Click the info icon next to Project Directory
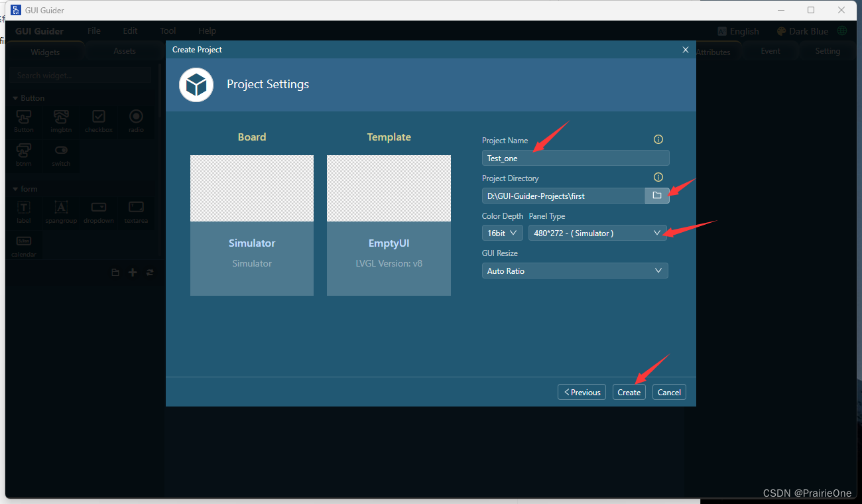Image resolution: width=862 pixels, height=504 pixels. (x=658, y=177)
